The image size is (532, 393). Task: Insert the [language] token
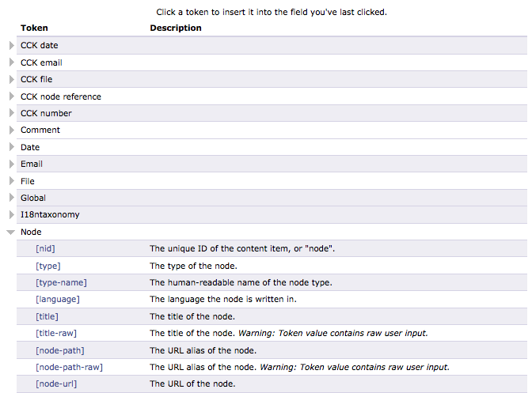tap(57, 300)
